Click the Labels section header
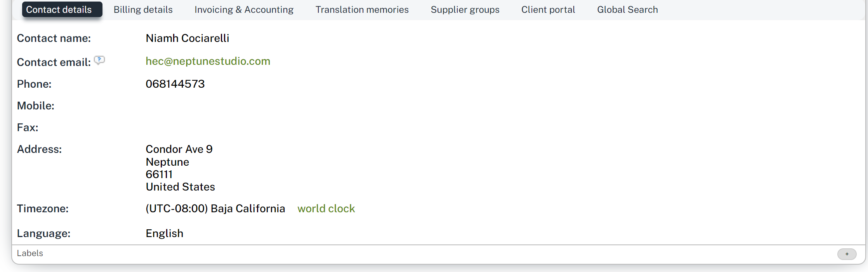Image resolution: width=868 pixels, height=272 pixels. pos(30,253)
